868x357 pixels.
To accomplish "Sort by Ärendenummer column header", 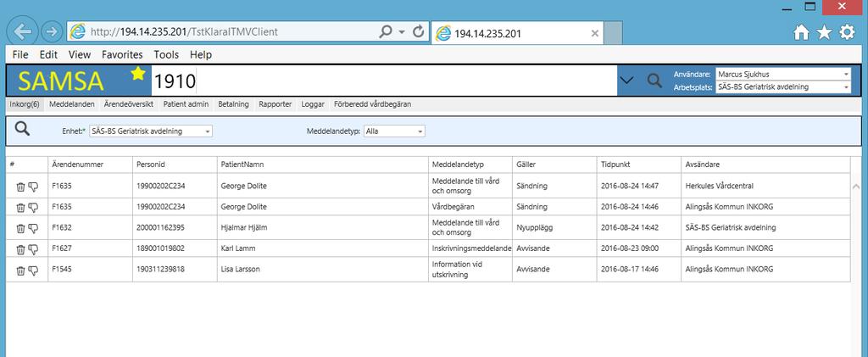I will 90,165.
